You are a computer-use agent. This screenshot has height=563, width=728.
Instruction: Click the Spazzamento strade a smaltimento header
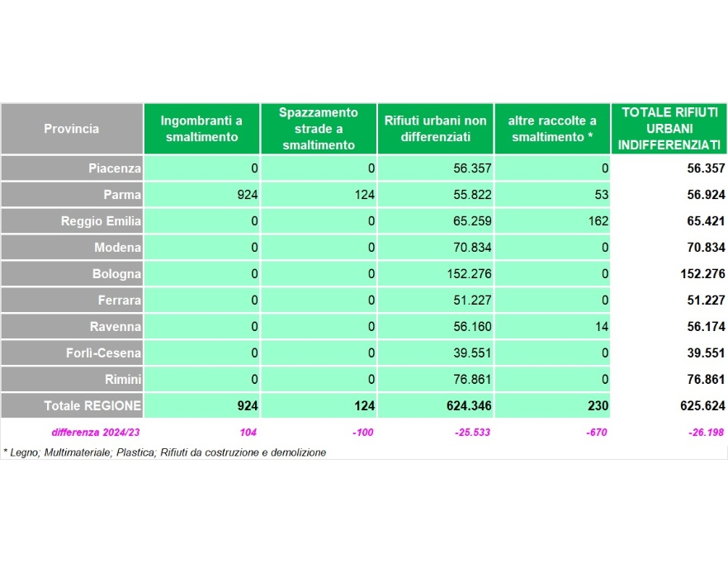click(319, 129)
